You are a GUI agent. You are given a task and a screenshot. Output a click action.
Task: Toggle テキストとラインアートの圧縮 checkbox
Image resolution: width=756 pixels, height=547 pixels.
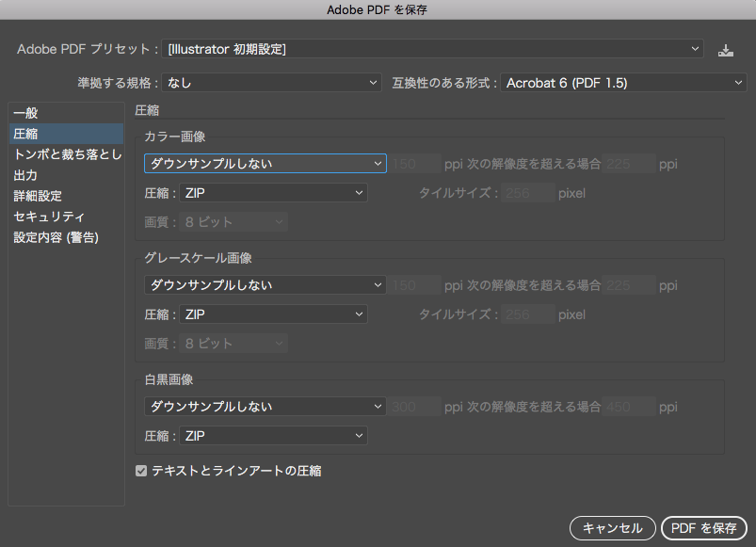coord(141,471)
